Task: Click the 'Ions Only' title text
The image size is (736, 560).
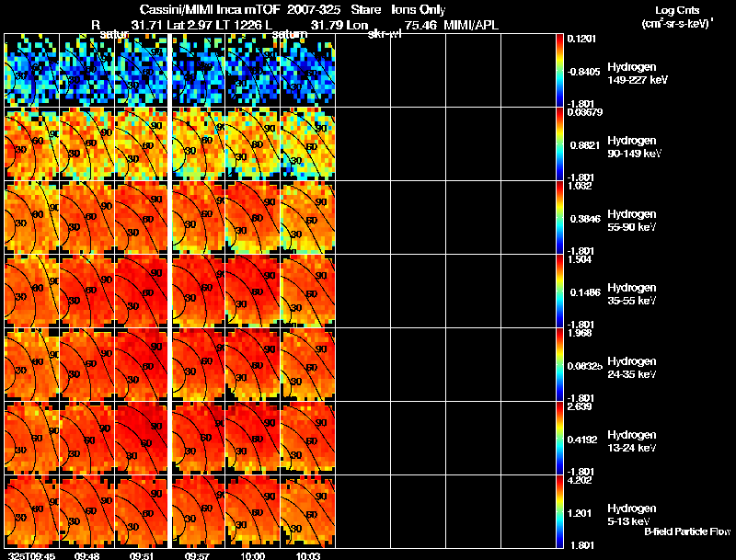Action: click(419, 10)
